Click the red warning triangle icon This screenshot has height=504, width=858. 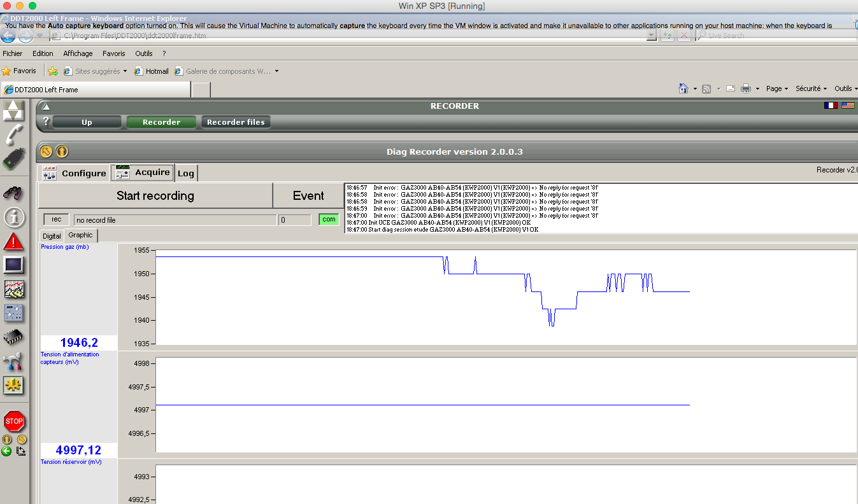[x=14, y=241]
